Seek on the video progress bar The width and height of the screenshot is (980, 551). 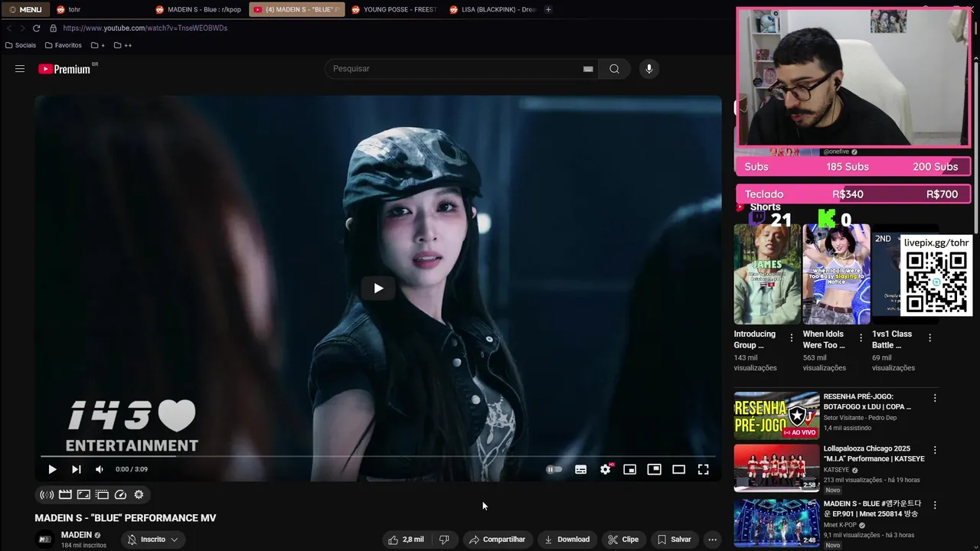377,456
